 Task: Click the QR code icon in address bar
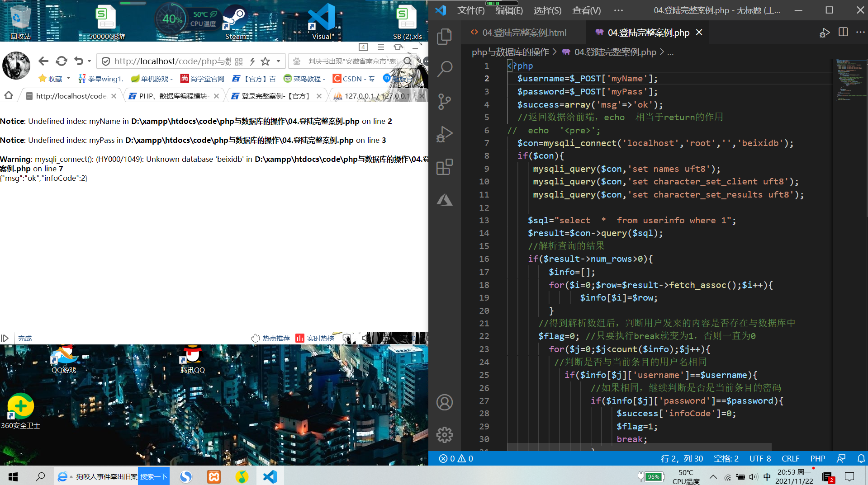(239, 61)
